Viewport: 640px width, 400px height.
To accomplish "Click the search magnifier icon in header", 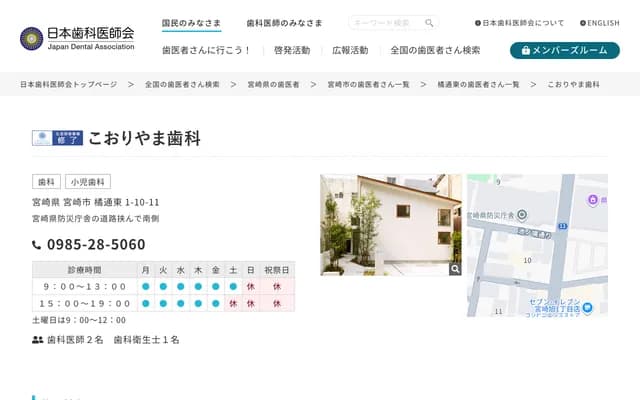I will (429, 22).
